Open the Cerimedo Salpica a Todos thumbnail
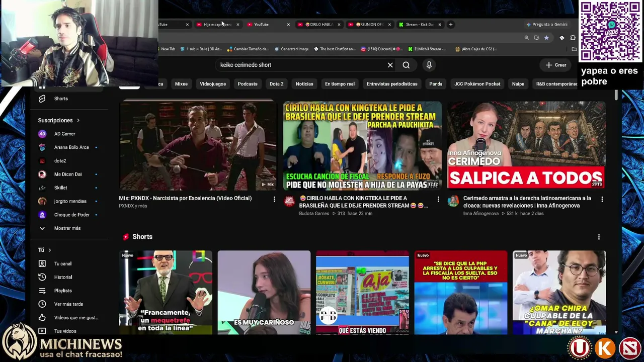This screenshot has height=362, width=644. (526, 146)
